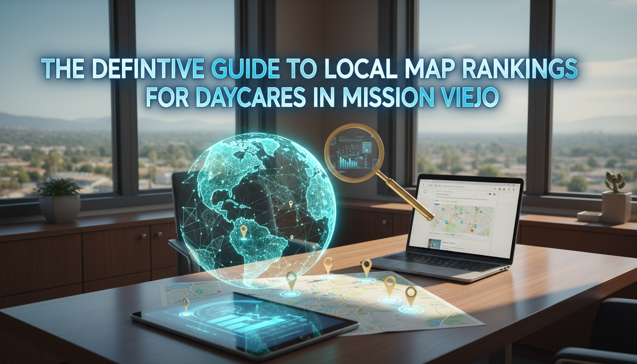This screenshot has height=364, width=637.
Task: Click the gold map pin on the globe's South America
Action: pos(243,231)
